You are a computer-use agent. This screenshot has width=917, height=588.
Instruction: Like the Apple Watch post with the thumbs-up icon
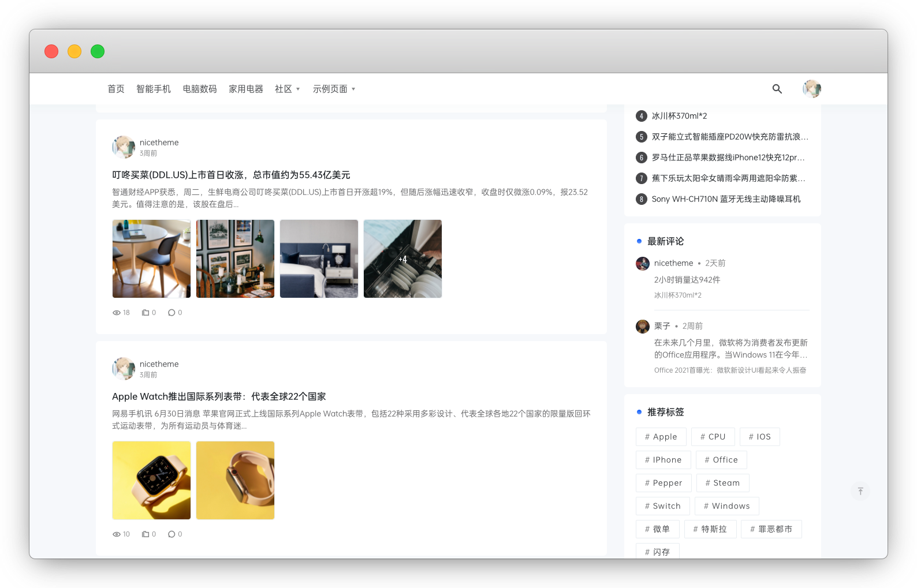pos(146,534)
